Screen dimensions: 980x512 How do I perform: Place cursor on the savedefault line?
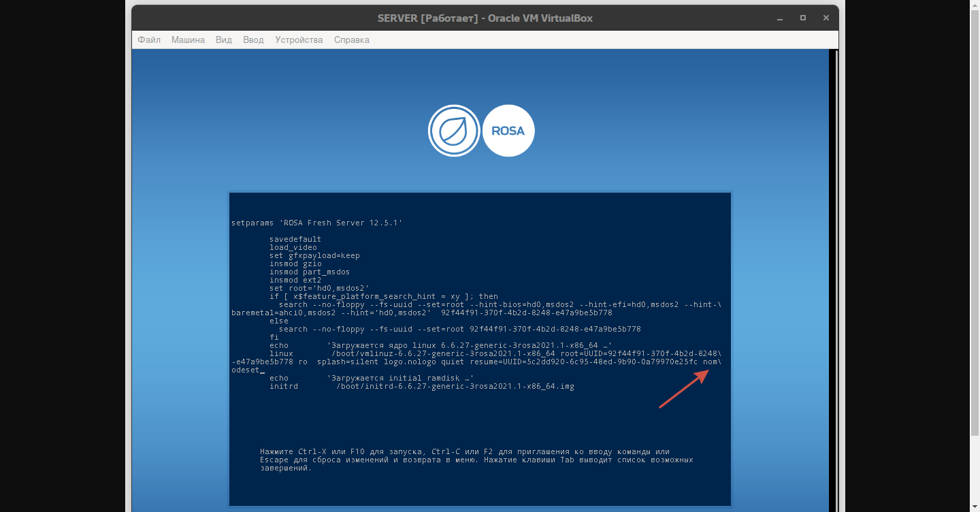(295, 239)
